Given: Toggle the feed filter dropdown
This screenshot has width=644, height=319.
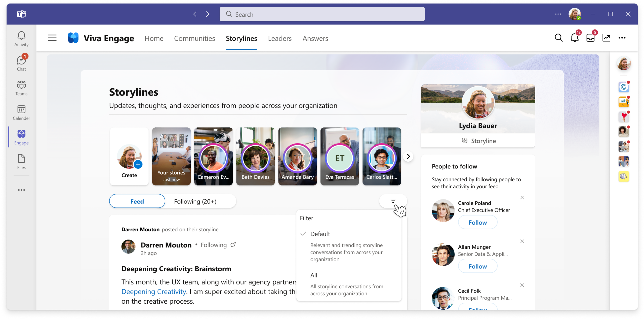Looking at the screenshot, I should (393, 201).
